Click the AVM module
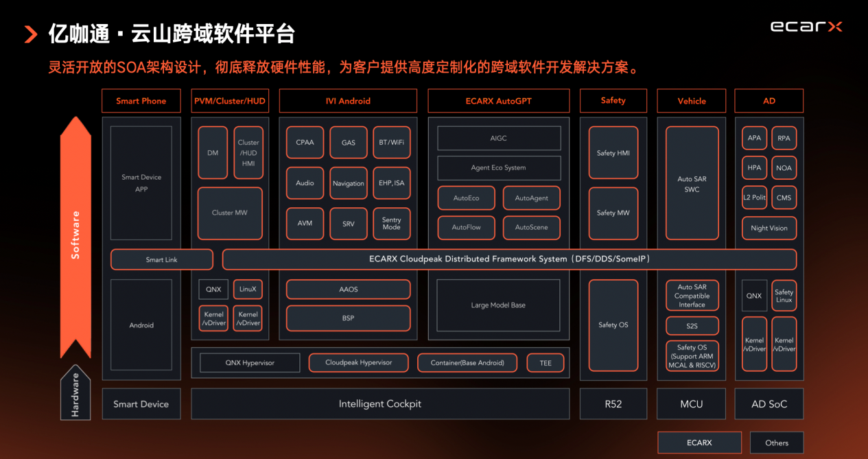This screenshot has width=868, height=459. click(305, 224)
